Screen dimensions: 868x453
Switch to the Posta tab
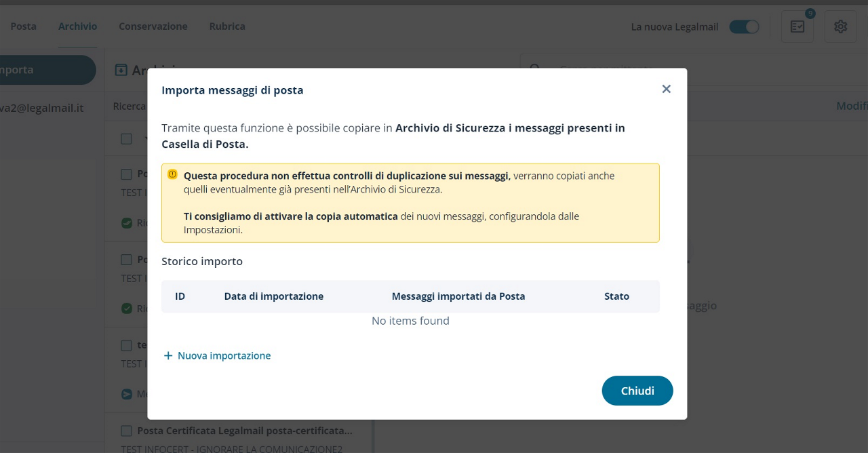click(x=24, y=26)
